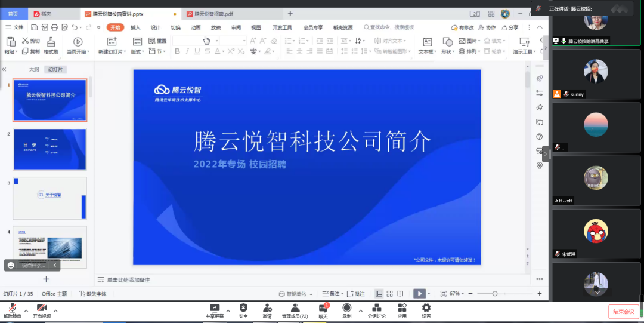Unmute microphone (解除静音)
644x323 pixels.
click(x=13, y=311)
